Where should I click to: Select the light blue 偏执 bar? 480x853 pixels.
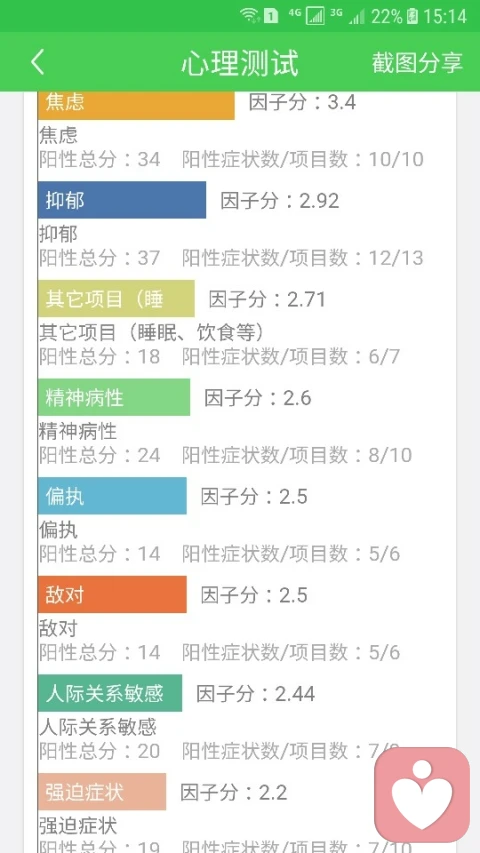point(112,496)
